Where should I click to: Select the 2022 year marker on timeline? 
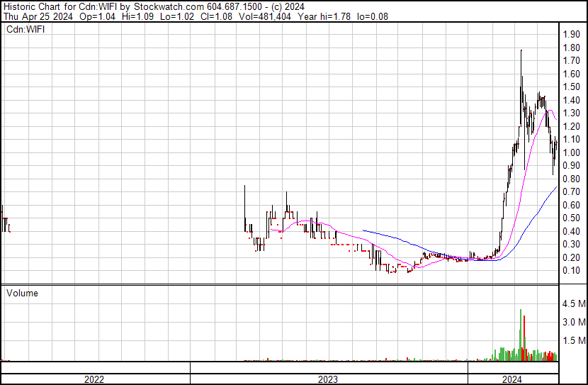[x=94, y=379]
